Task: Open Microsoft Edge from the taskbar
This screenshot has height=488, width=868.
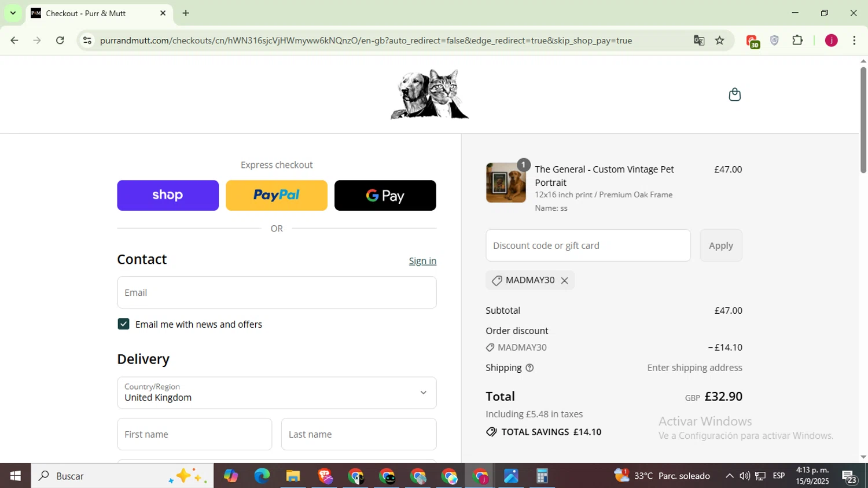Action: pos(262,476)
